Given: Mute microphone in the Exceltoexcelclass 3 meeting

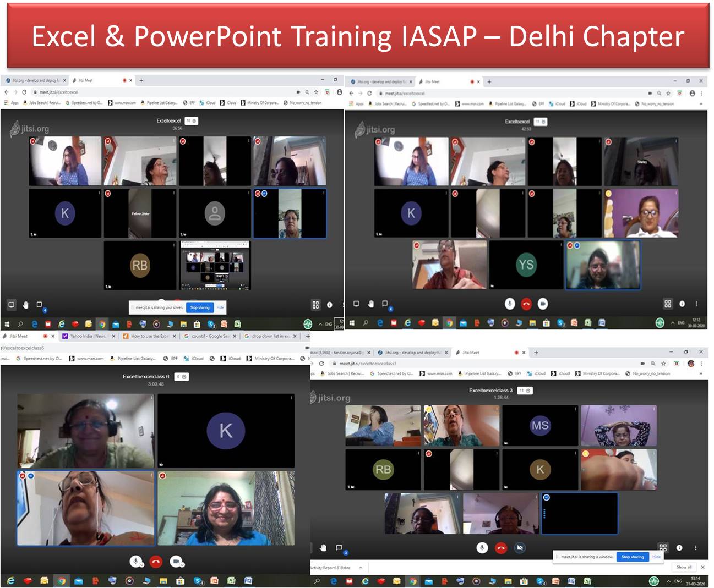Looking at the screenshot, I should click(x=482, y=547).
